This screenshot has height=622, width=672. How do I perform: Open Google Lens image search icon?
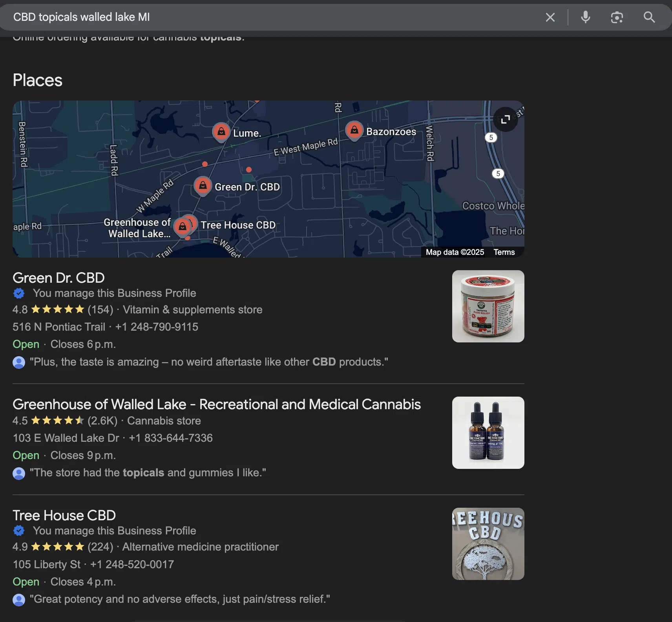point(617,17)
